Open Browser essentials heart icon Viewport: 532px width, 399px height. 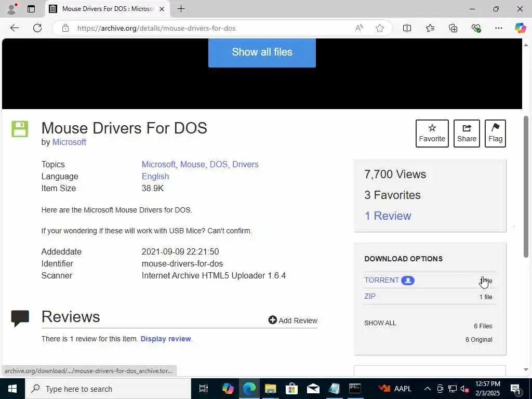click(x=476, y=28)
